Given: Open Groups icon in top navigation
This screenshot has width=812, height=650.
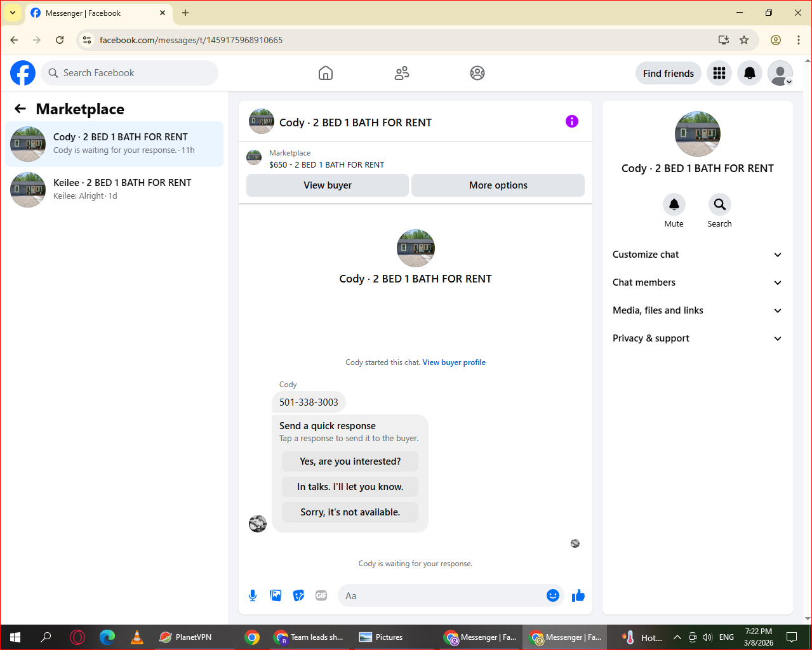Looking at the screenshot, I should pyautogui.click(x=477, y=73).
